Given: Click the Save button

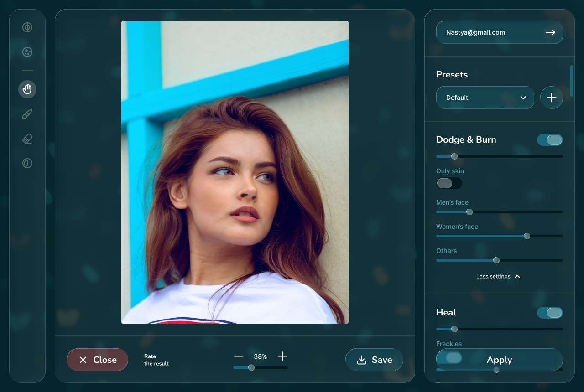Looking at the screenshot, I should pos(374,360).
